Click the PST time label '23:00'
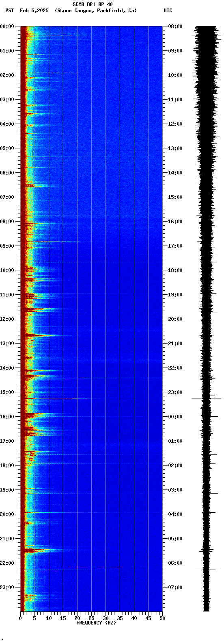 [7, 587]
